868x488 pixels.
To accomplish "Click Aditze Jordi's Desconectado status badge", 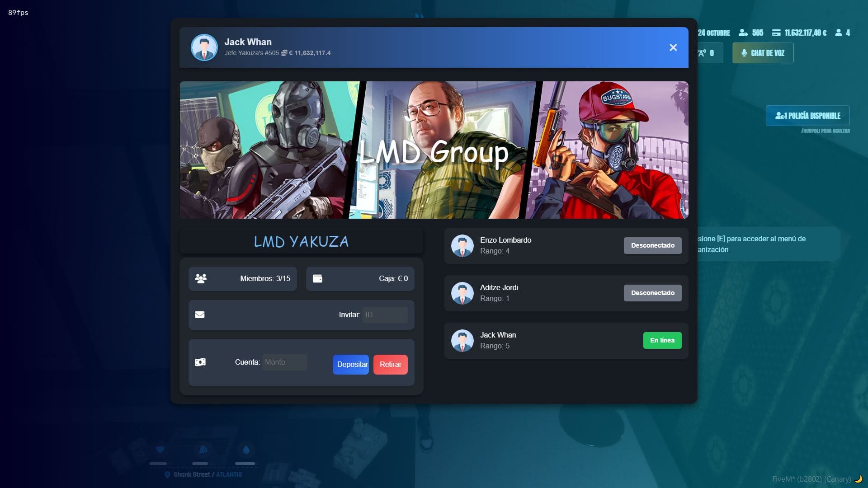I will [x=652, y=293].
